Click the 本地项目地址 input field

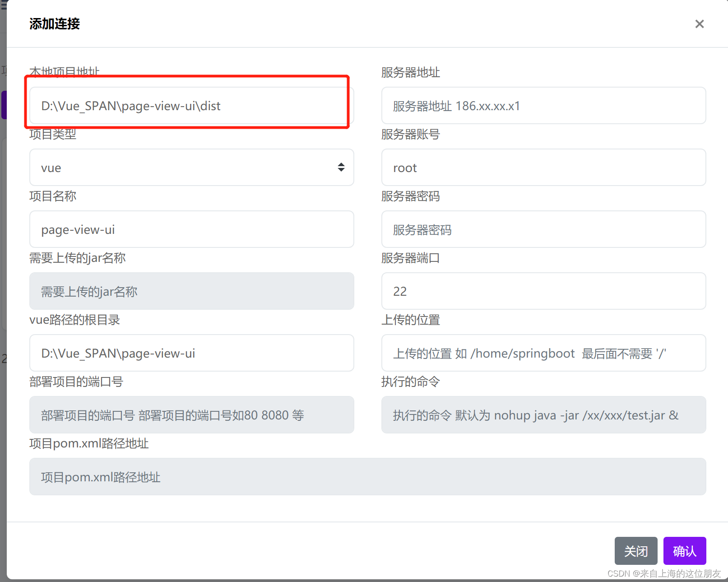191,106
